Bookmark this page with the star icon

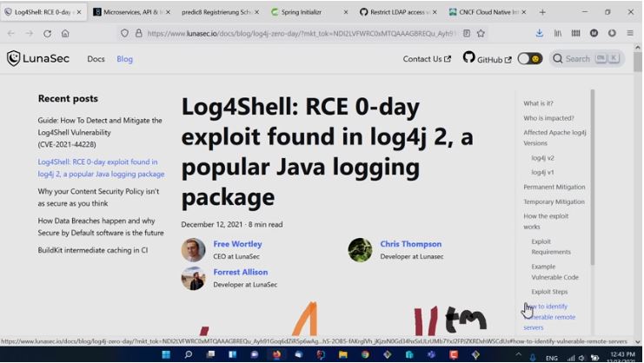coord(481,33)
